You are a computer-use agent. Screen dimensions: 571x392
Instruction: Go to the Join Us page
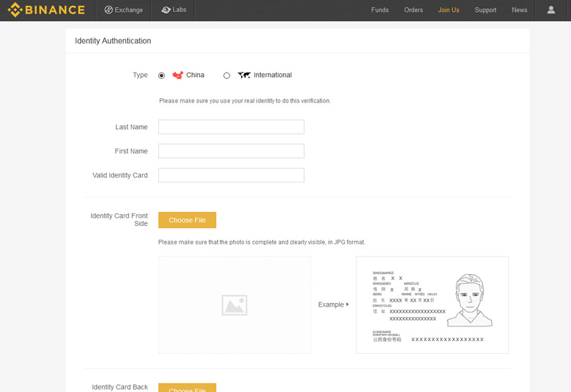tap(449, 10)
